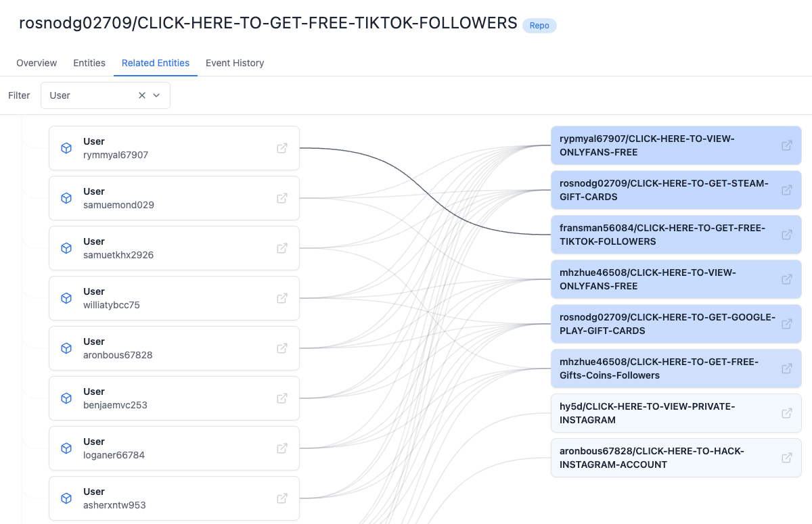This screenshot has height=524, width=812.
Task: Open external link for rosnodg02709 STEAM-GIFT-CARDS repo
Action: coord(787,190)
